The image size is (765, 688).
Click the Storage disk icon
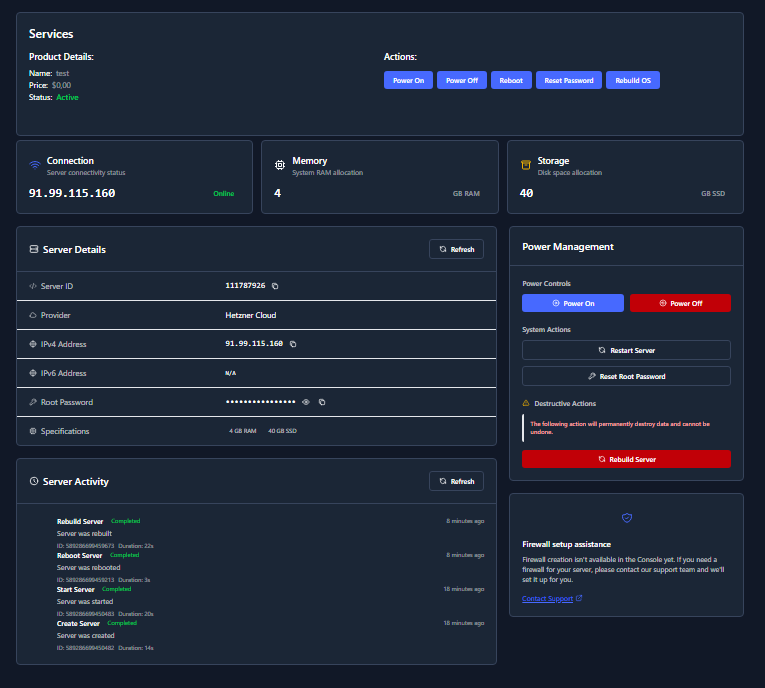click(x=526, y=165)
